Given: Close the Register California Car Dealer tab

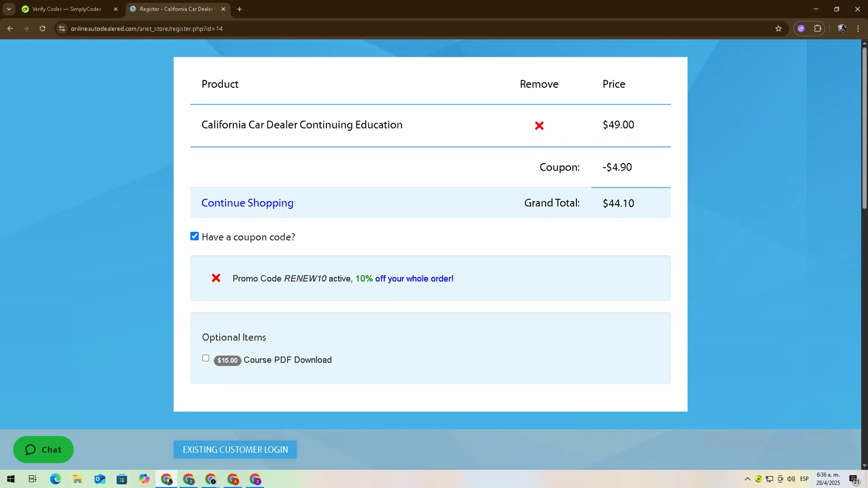Looking at the screenshot, I should 223,9.
